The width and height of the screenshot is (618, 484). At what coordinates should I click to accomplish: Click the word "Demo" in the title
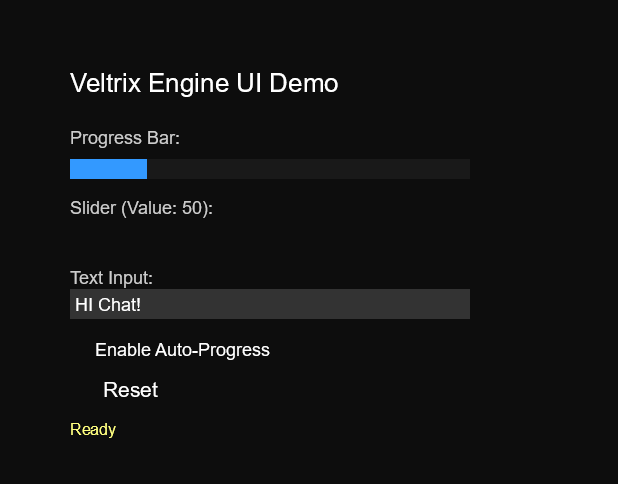310,84
